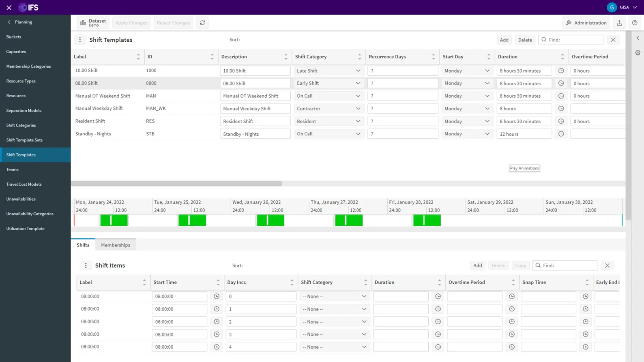Click the Administration button
Viewport: 644px width, 362px height.
[x=586, y=23]
